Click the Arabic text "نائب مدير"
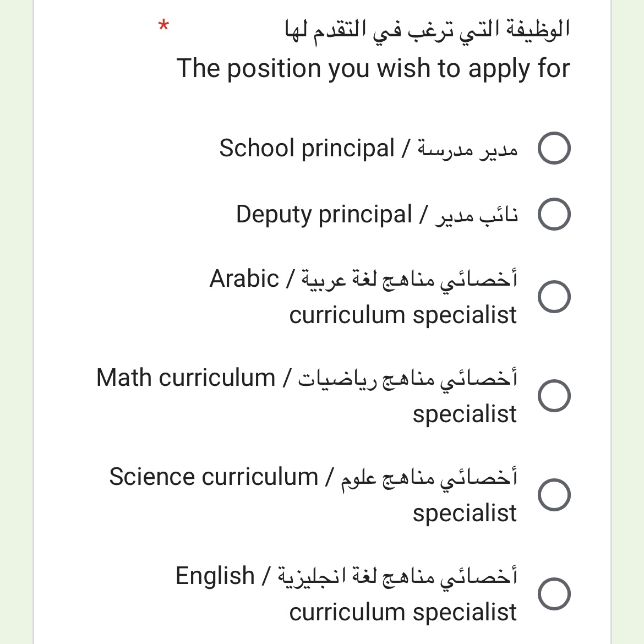644x644 pixels. [x=477, y=215]
